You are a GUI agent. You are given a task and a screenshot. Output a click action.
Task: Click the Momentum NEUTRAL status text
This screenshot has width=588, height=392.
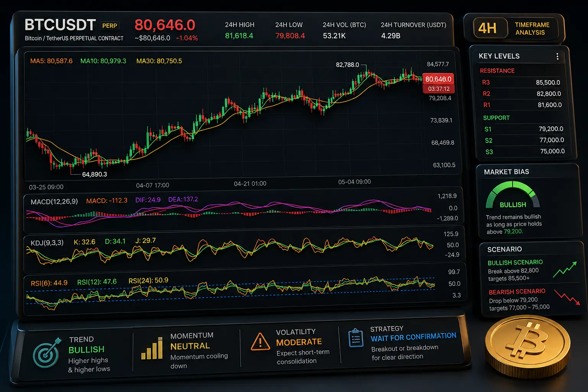(x=190, y=346)
